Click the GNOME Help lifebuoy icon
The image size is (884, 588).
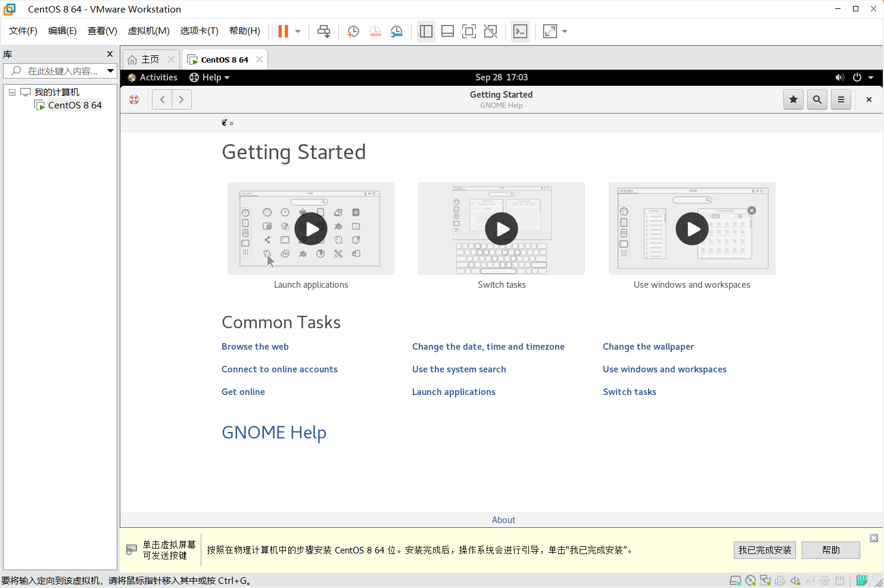coord(134,99)
